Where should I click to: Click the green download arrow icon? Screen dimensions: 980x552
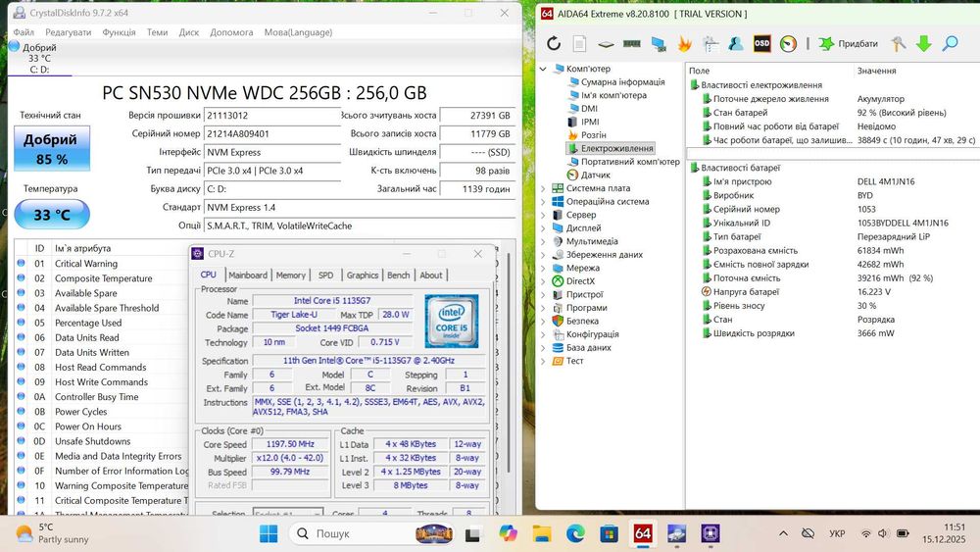pyautogui.click(x=924, y=44)
